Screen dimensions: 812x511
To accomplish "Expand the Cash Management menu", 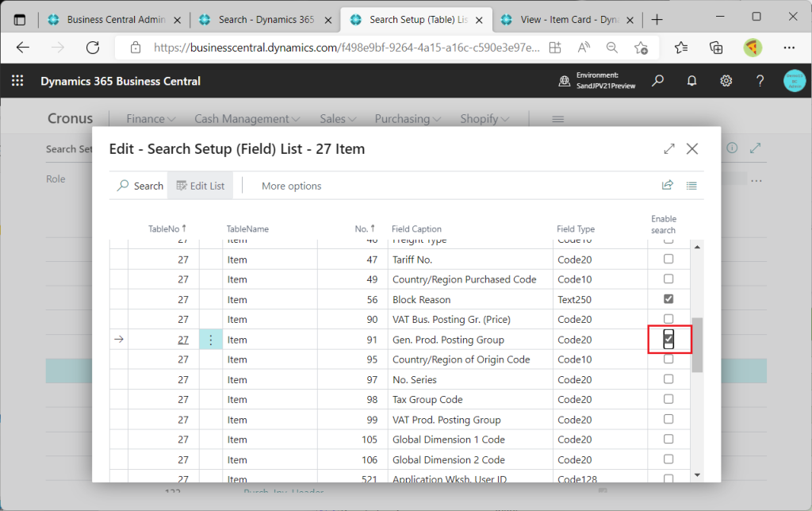I will (x=247, y=119).
